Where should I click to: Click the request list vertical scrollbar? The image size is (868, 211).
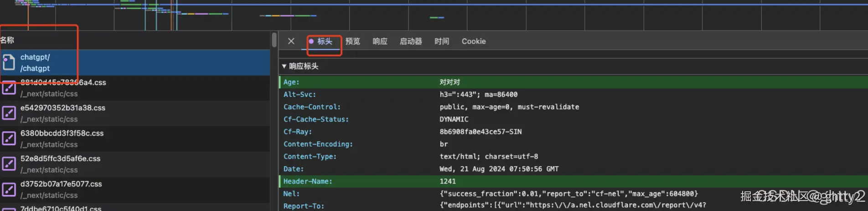tap(274, 40)
